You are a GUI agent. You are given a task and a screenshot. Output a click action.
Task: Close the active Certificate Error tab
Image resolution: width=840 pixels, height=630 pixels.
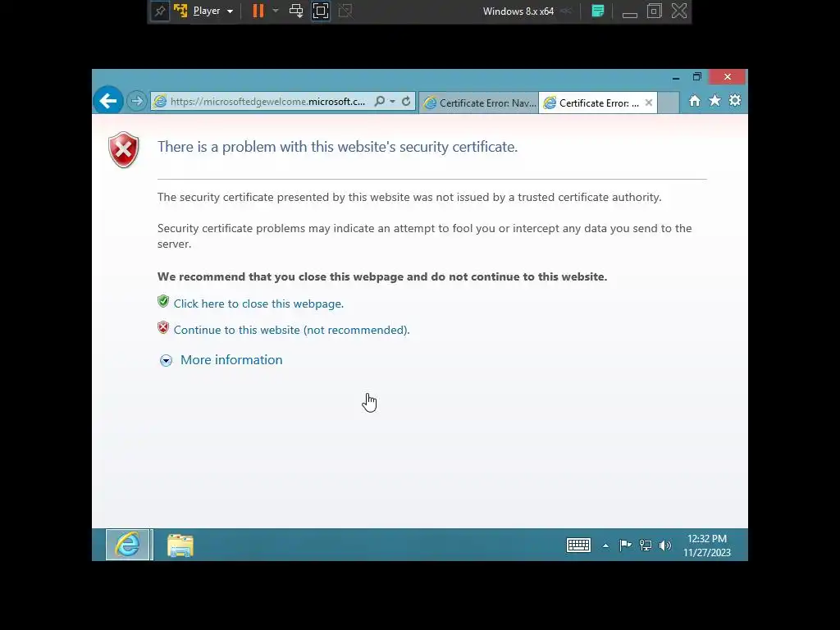[x=649, y=103]
